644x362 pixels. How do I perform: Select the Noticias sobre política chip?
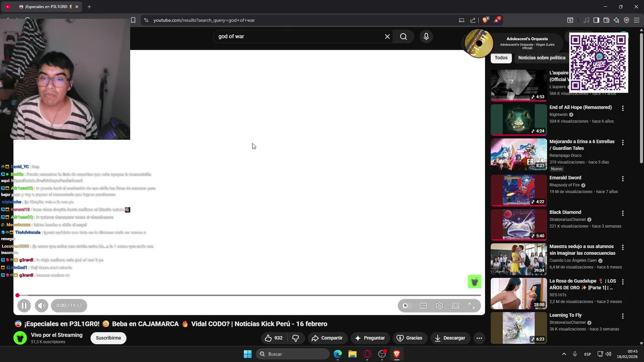pos(541,58)
